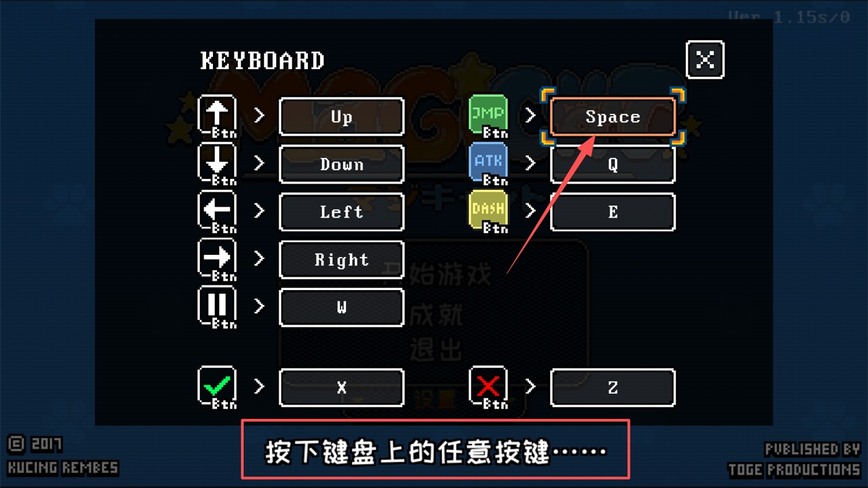Change dash key set to E
The image size is (868, 488).
tap(613, 211)
